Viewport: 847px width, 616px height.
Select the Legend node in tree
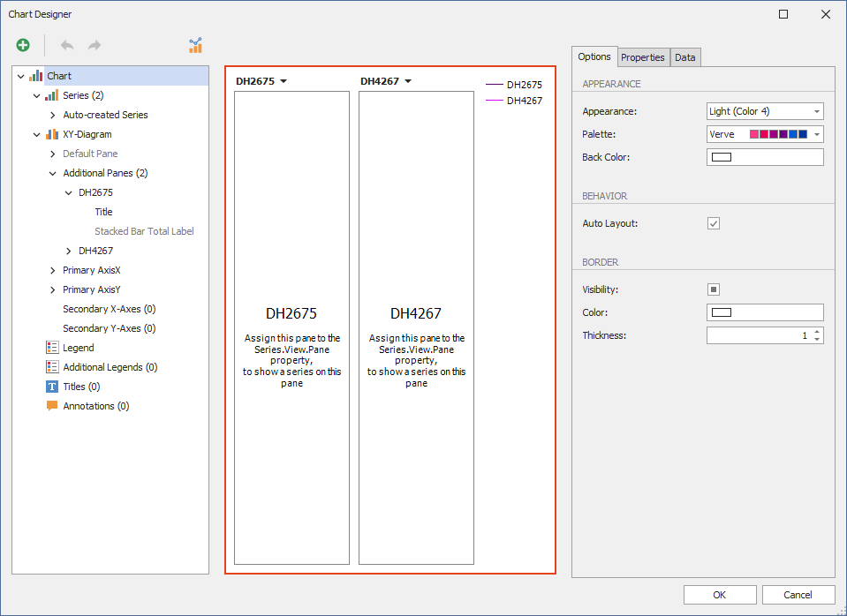pos(78,348)
